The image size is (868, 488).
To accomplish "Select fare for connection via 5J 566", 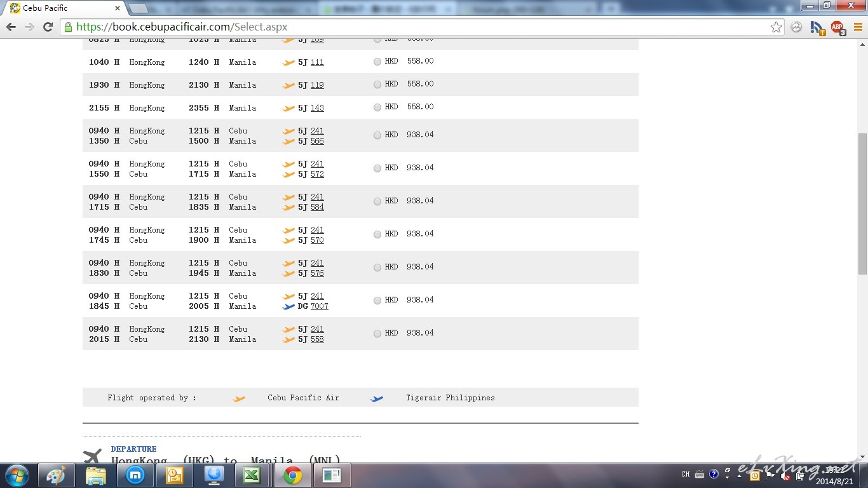I will pos(377,135).
